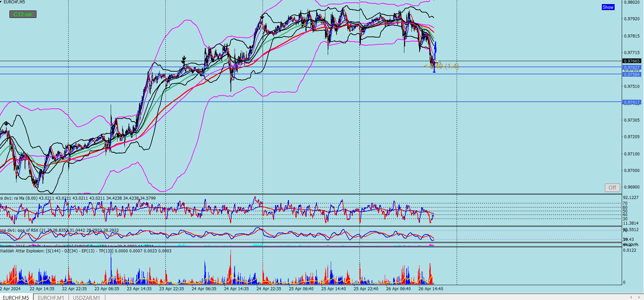This screenshot has height=300, width=644.
Task: Select the horizontal line labeled 0.97584
Action: click(311, 74)
